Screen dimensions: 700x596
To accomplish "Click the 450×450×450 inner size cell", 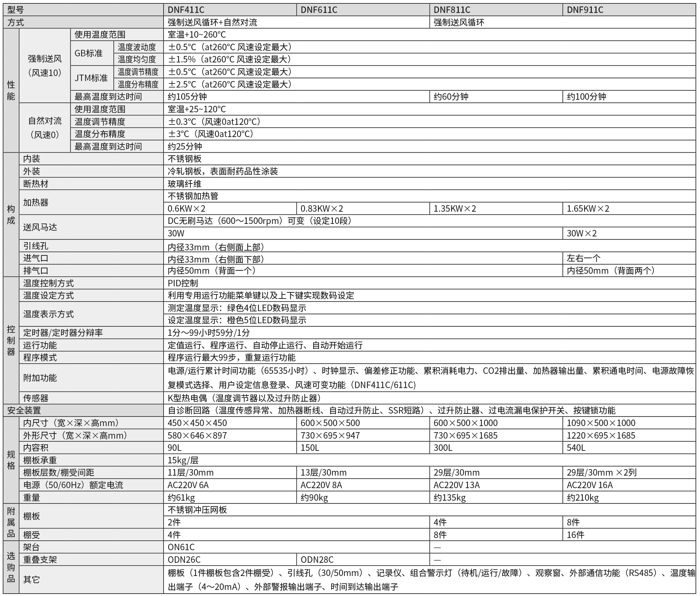I will [x=230, y=423].
